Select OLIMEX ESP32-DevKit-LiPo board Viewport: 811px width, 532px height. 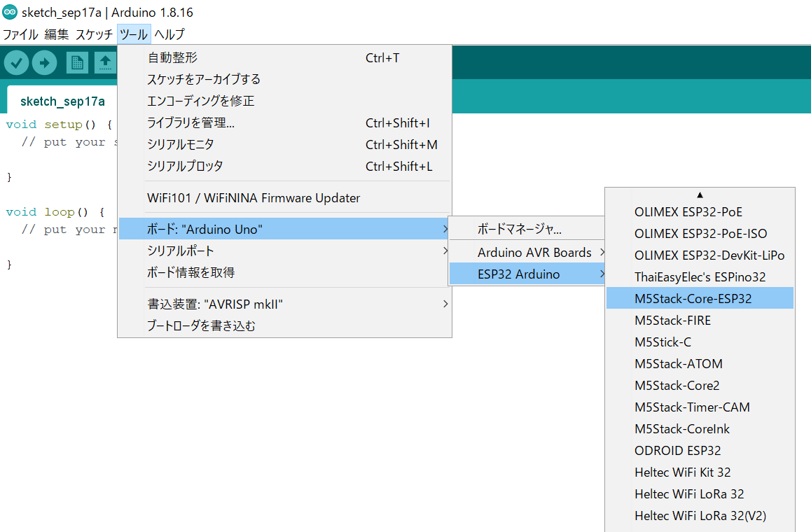(x=700, y=255)
